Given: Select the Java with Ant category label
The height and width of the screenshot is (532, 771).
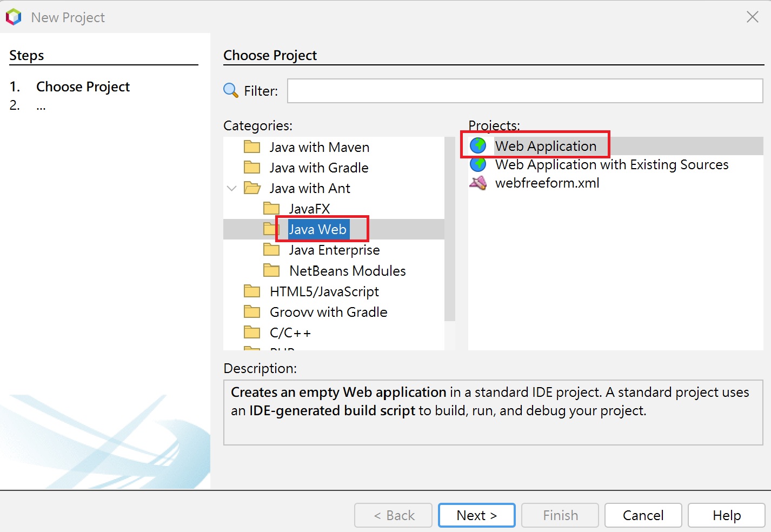Looking at the screenshot, I should pyautogui.click(x=310, y=188).
